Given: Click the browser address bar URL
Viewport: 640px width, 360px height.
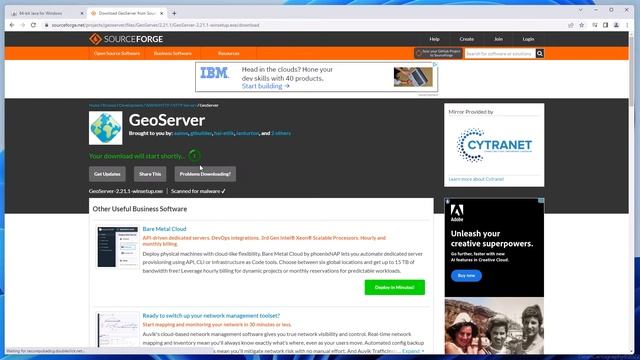Looking at the screenshot, I should click(155, 25).
